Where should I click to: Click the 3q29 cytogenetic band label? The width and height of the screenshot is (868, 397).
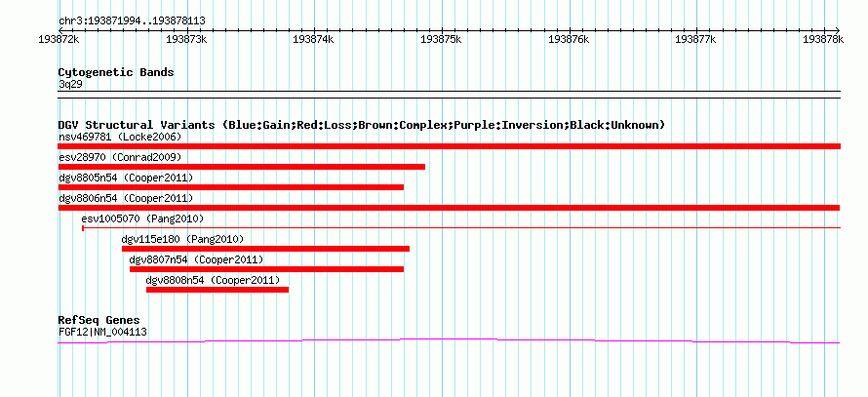[70, 84]
